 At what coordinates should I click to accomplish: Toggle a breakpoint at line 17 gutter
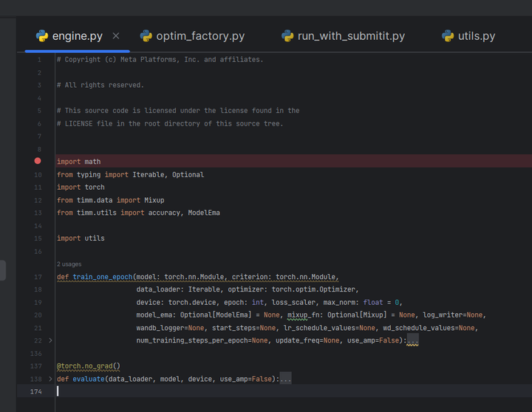pyautogui.click(x=38, y=277)
